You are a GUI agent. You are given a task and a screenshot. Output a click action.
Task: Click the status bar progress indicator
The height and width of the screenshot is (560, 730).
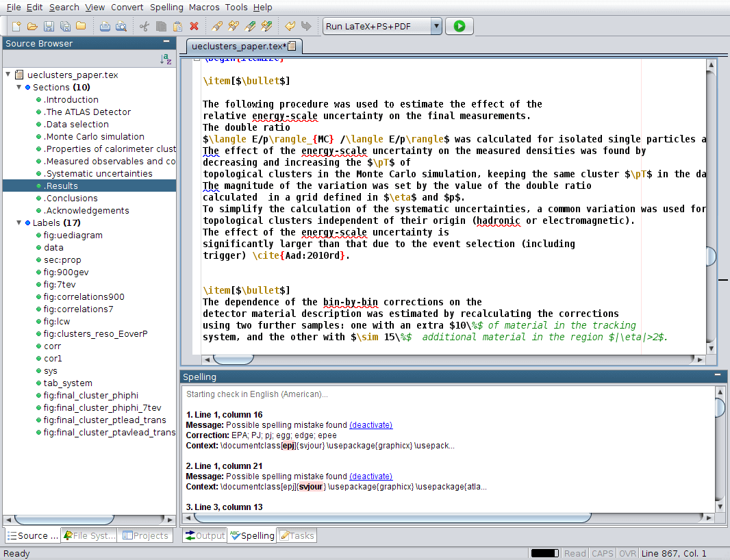(544, 553)
